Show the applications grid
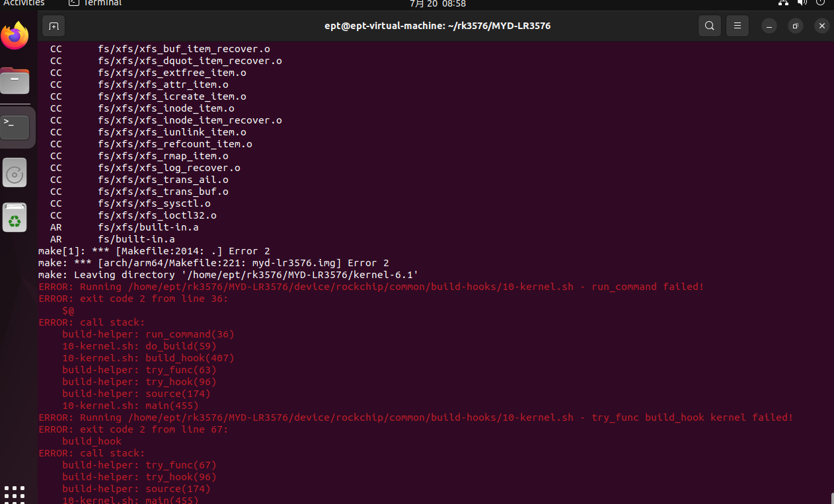Screen dimensions: 834x504 [15, 493]
